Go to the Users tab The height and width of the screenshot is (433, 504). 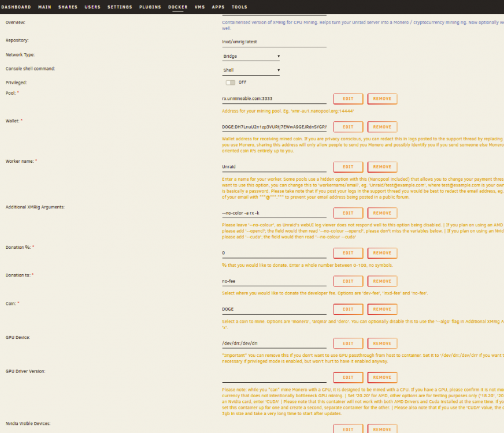pyautogui.click(x=92, y=7)
